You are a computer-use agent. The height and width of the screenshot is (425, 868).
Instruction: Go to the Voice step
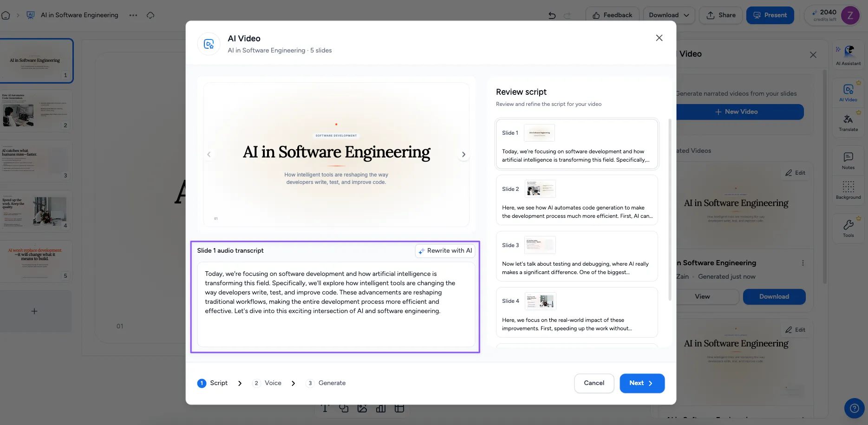click(267, 383)
